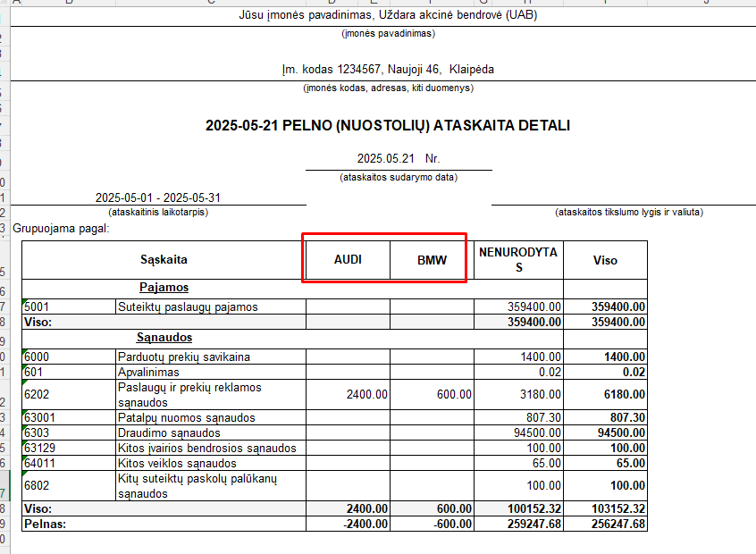The width and height of the screenshot is (756, 554).
Task: Click the '2025.05.21 Nr.' report date cell
Action: (x=399, y=159)
